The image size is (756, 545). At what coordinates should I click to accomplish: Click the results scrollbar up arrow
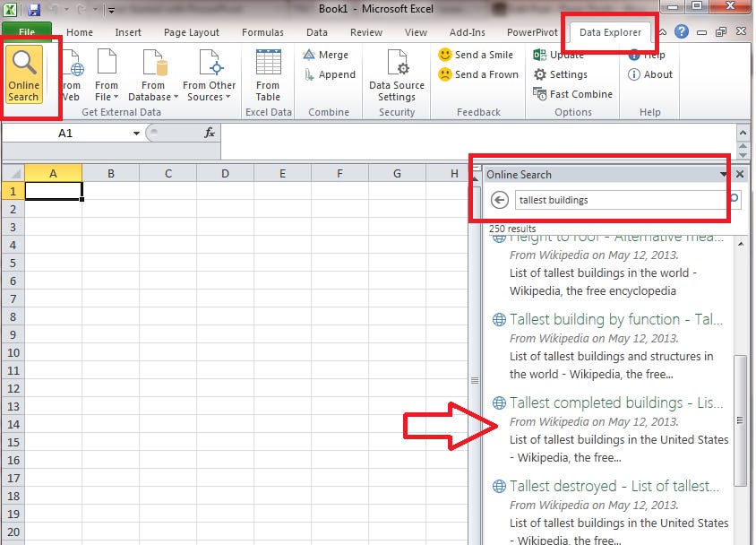(741, 244)
